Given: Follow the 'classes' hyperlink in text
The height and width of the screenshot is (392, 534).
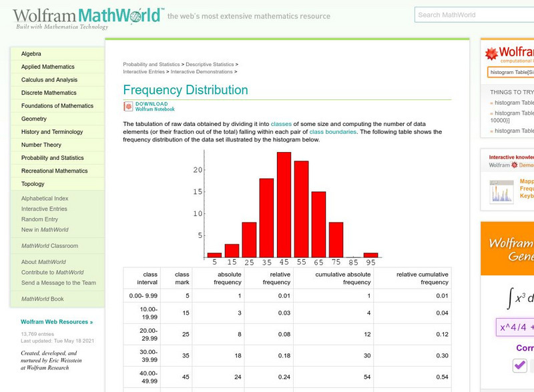Looking at the screenshot, I should click(281, 124).
